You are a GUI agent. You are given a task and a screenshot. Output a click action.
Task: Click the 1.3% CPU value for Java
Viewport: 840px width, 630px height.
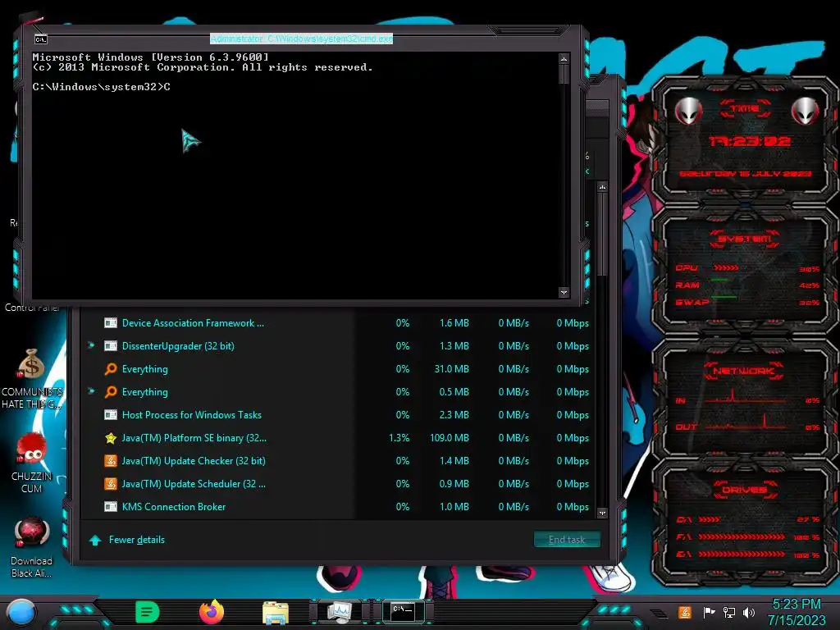pos(399,438)
